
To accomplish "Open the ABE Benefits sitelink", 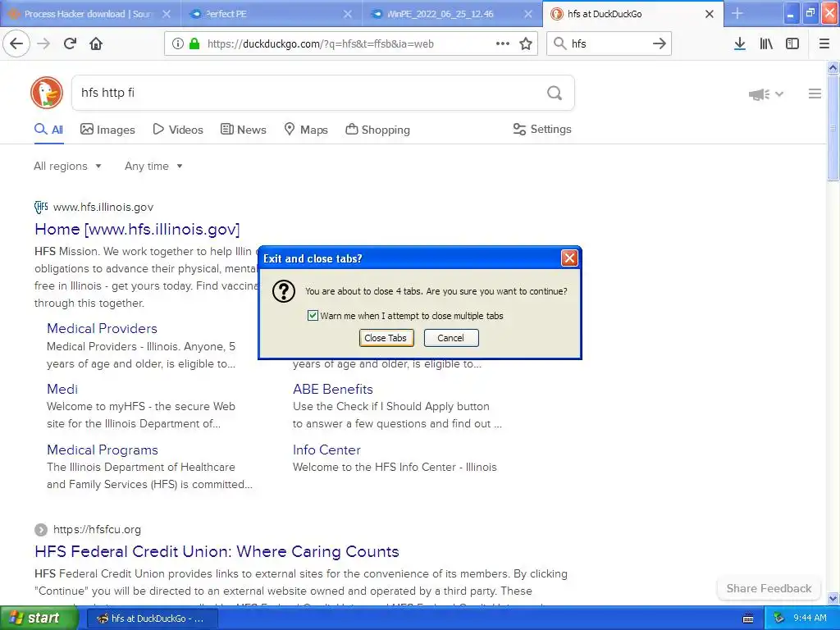I will [x=333, y=389].
